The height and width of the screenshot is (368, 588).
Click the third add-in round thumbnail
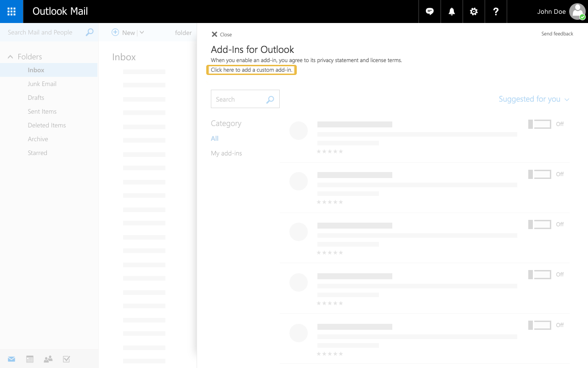(299, 232)
